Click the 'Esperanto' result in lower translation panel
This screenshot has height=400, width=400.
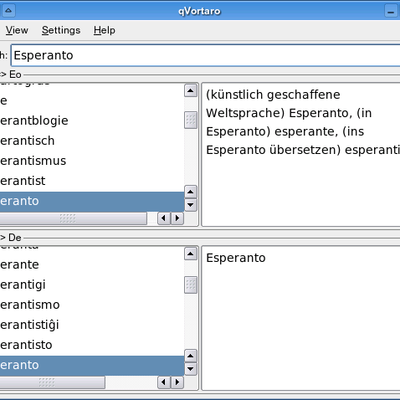pos(236,258)
